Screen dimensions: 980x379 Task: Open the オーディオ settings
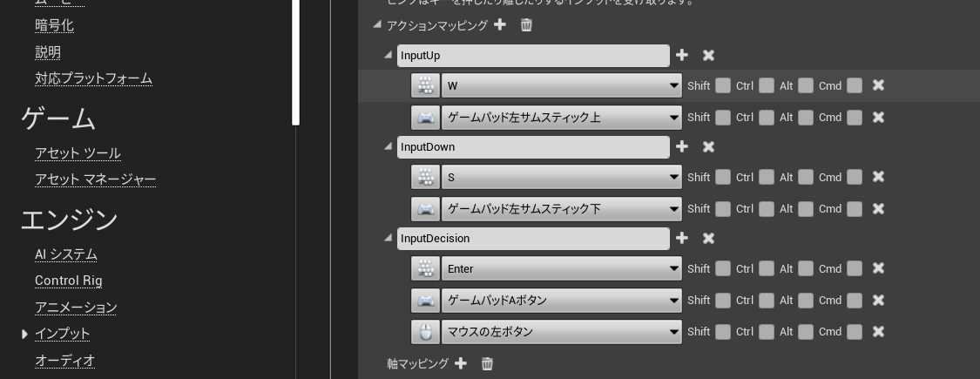tap(65, 360)
